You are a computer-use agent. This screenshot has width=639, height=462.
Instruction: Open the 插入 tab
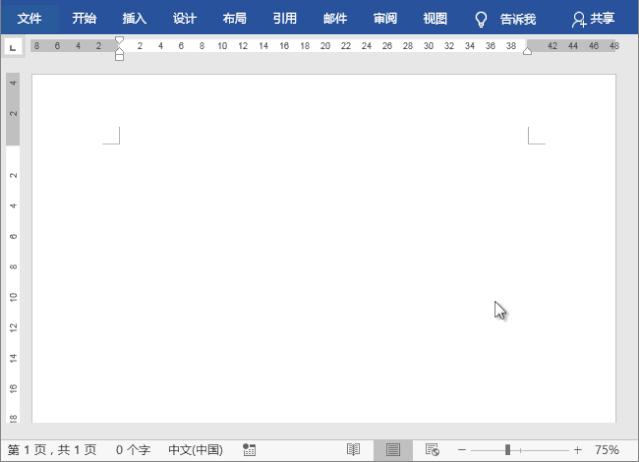coord(134,18)
